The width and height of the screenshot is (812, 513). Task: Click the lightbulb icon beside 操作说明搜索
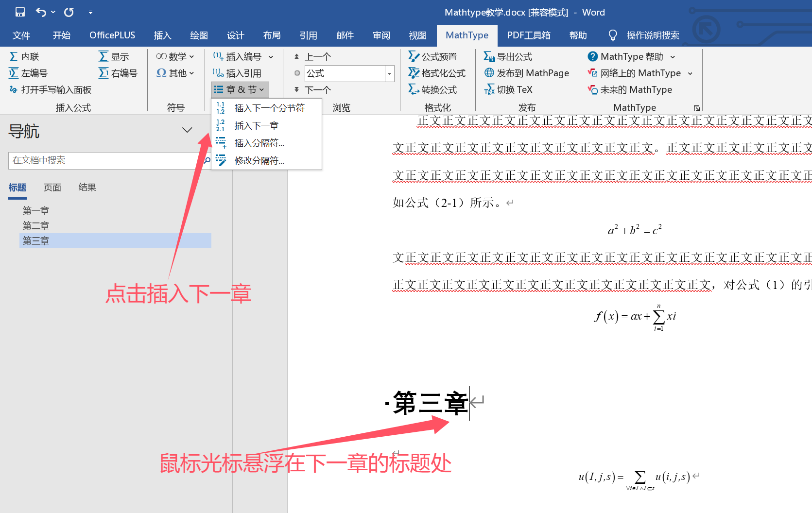point(613,35)
